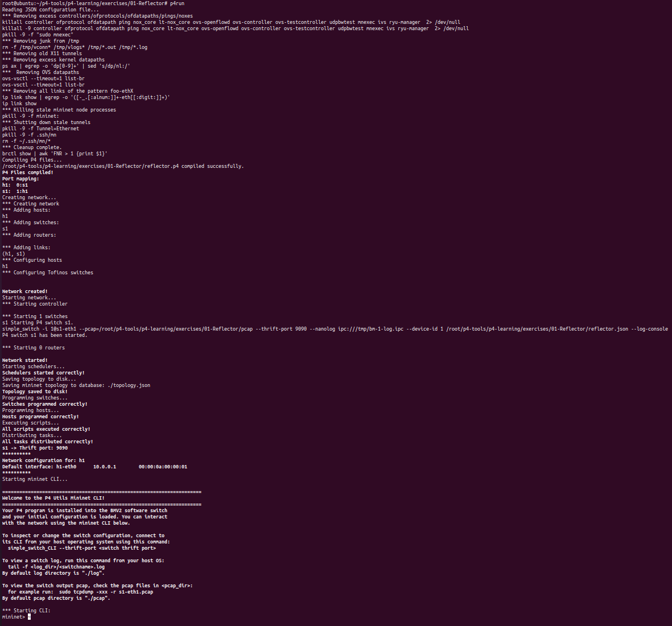Click the 'reflector.p4 compiled successfully' line

(123, 166)
